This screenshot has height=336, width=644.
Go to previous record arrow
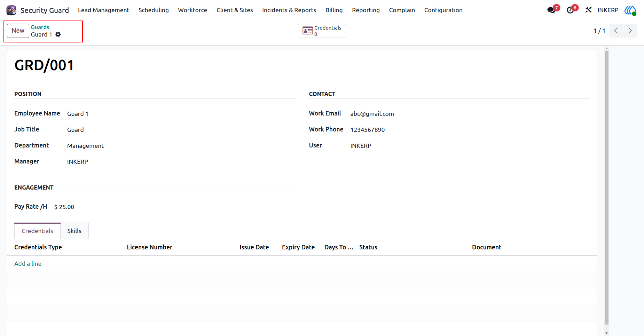pos(616,31)
